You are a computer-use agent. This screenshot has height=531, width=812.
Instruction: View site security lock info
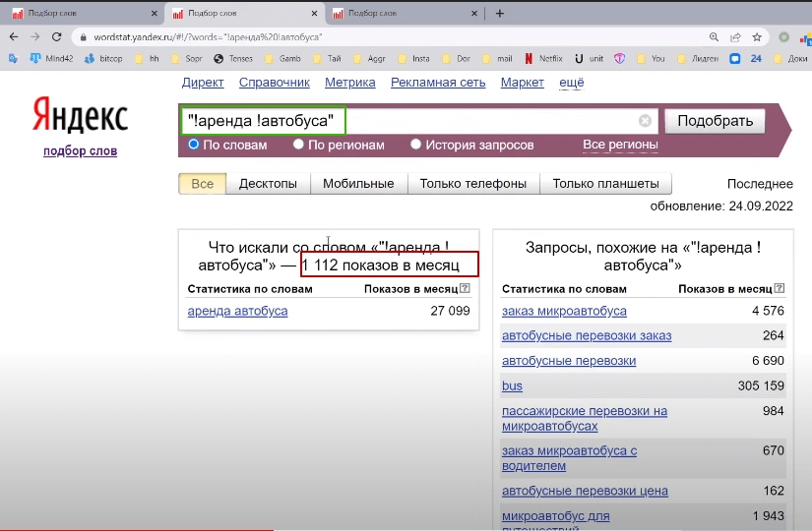click(83, 37)
